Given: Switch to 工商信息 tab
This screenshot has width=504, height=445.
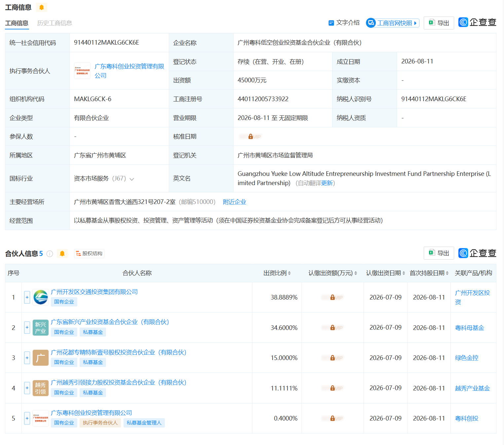Looking at the screenshot, I should click(17, 23).
